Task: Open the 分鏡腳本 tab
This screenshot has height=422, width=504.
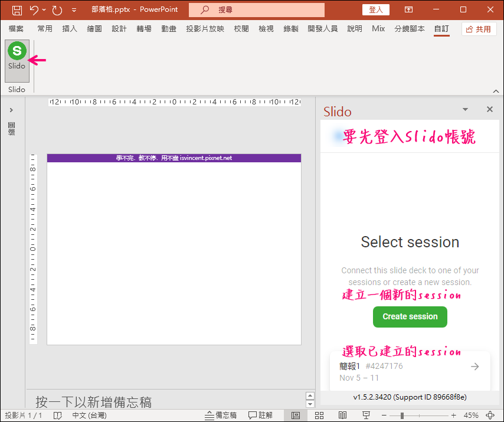Action: click(410, 29)
